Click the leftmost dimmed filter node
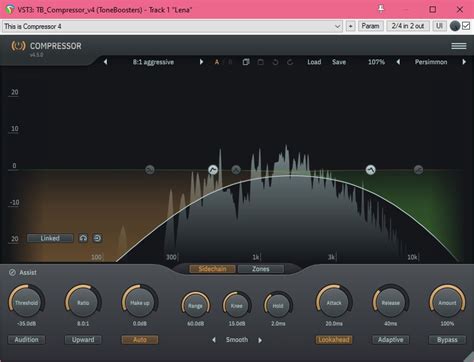Image resolution: width=474 pixels, height=362 pixels. coord(150,170)
